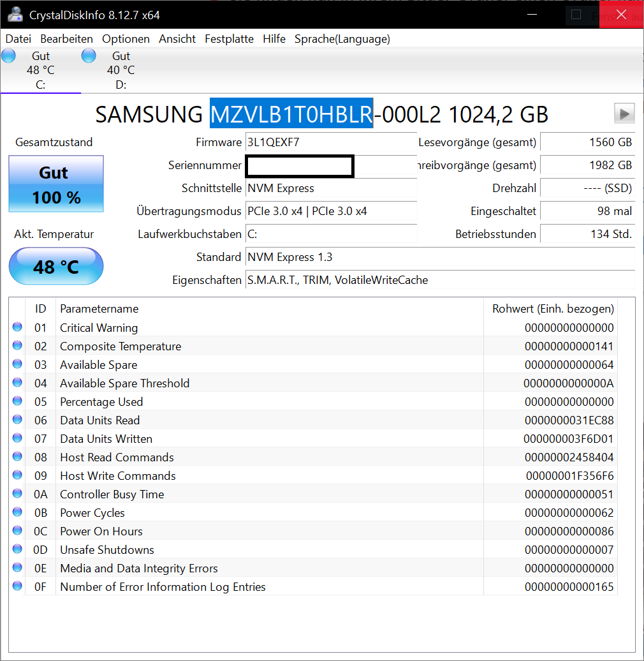Screen dimensions: 644x661
Task: Click status dot for Media and Data Integrity Errors
Action: click(17, 567)
